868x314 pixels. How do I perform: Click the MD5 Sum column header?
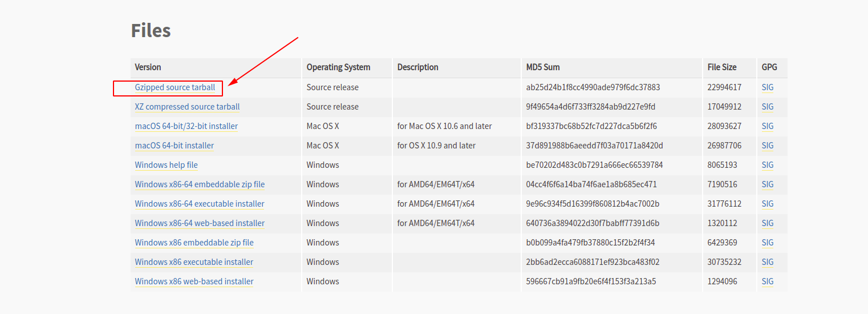click(x=542, y=67)
